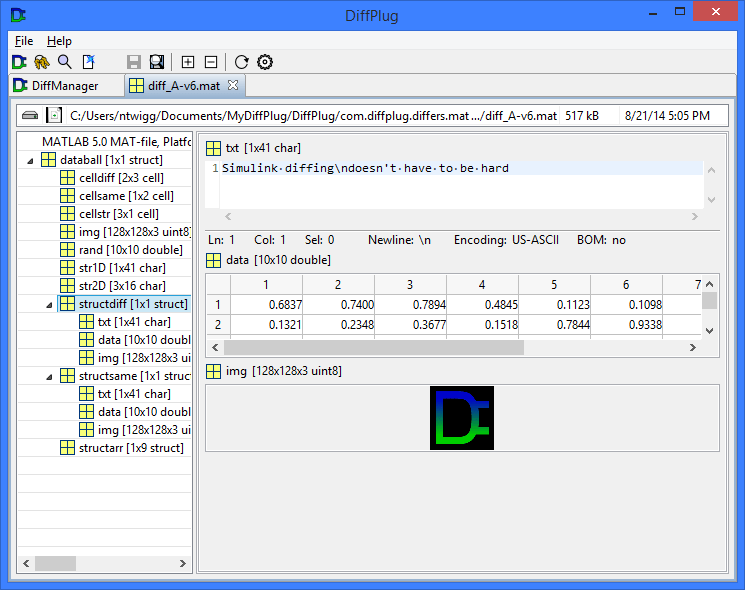Open the Help menu

59,41
